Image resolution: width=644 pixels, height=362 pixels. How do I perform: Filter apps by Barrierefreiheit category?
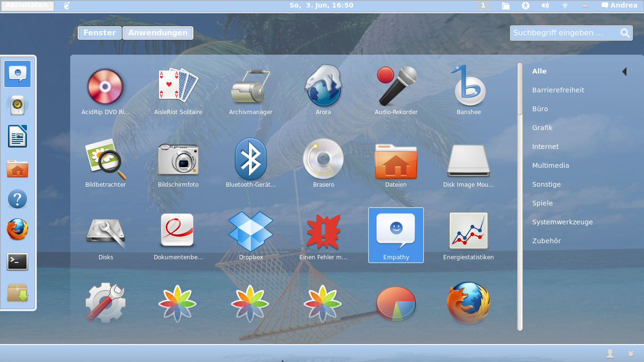(x=558, y=90)
